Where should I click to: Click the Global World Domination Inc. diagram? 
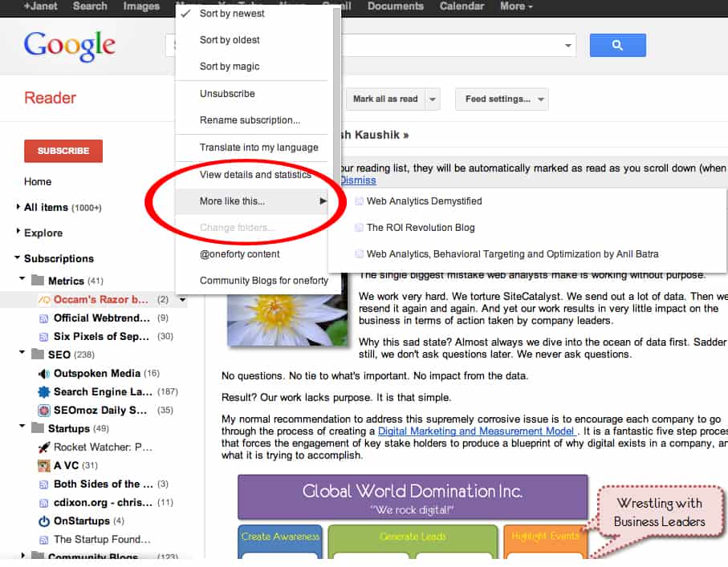(413, 497)
